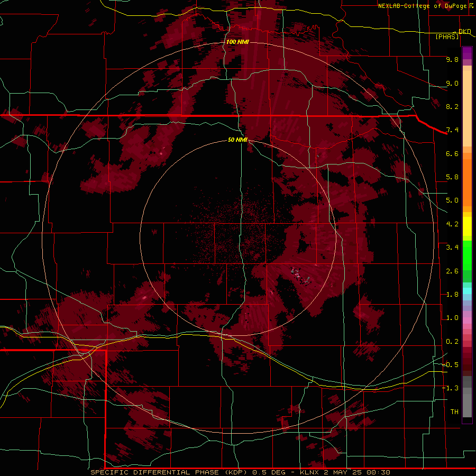Click the 8.2 scale value
Viewport: 476px width, 476px height.
[x=452, y=106]
